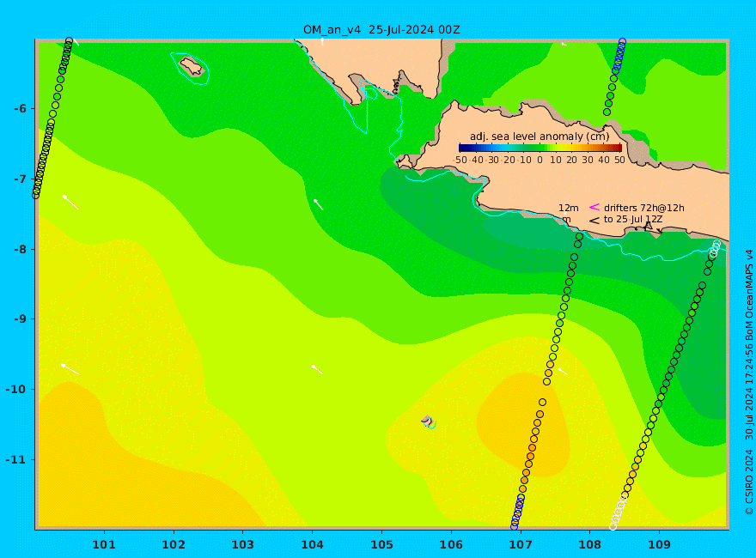Click the white current arrow near 100.5°E, 7.3°S

point(70,203)
